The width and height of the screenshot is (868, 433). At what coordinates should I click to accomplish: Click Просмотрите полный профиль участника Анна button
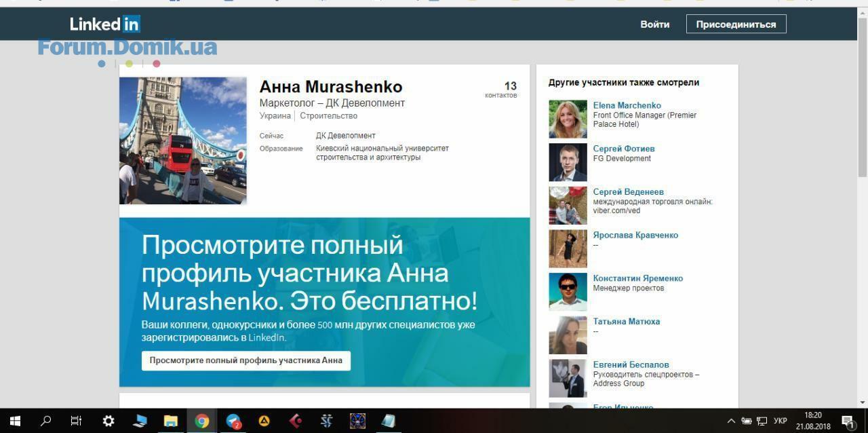pyautogui.click(x=246, y=360)
